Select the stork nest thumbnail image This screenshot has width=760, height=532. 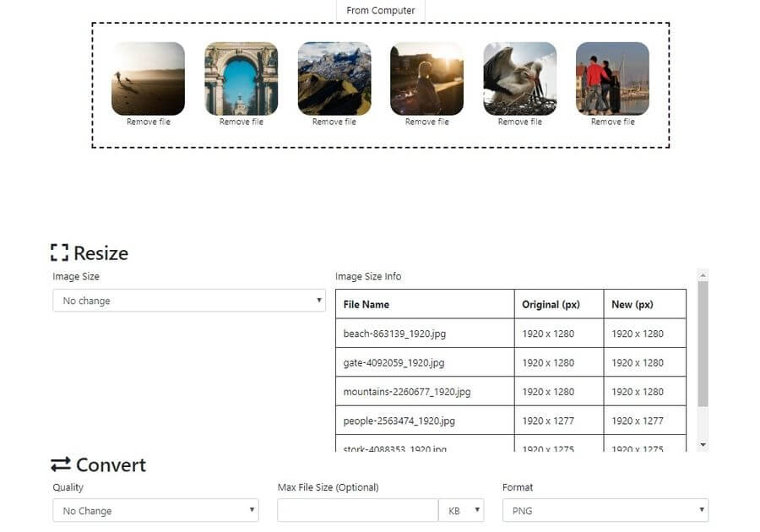tap(519, 79)
